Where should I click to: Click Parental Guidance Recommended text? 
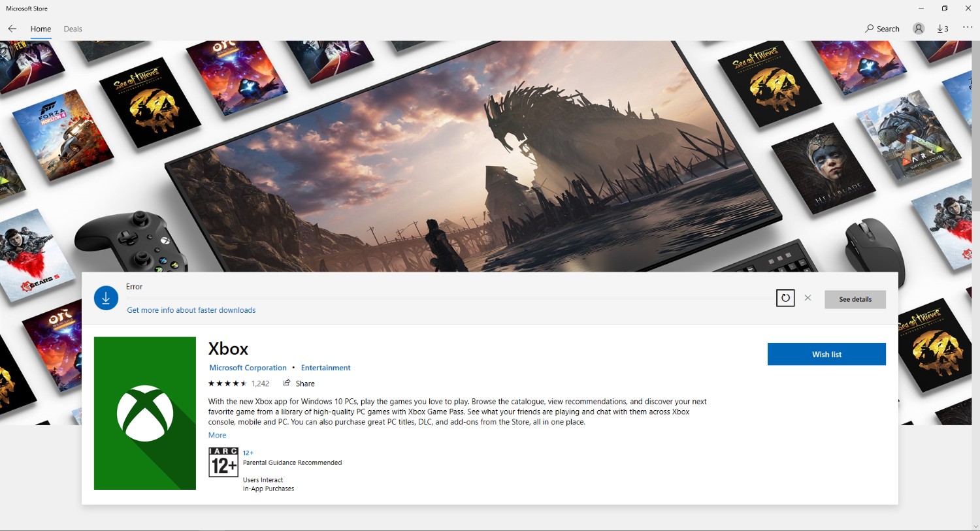coord(292,462)
